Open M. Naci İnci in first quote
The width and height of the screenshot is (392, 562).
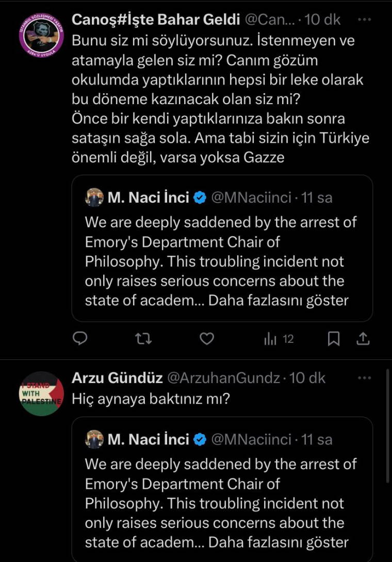(148, 197)
